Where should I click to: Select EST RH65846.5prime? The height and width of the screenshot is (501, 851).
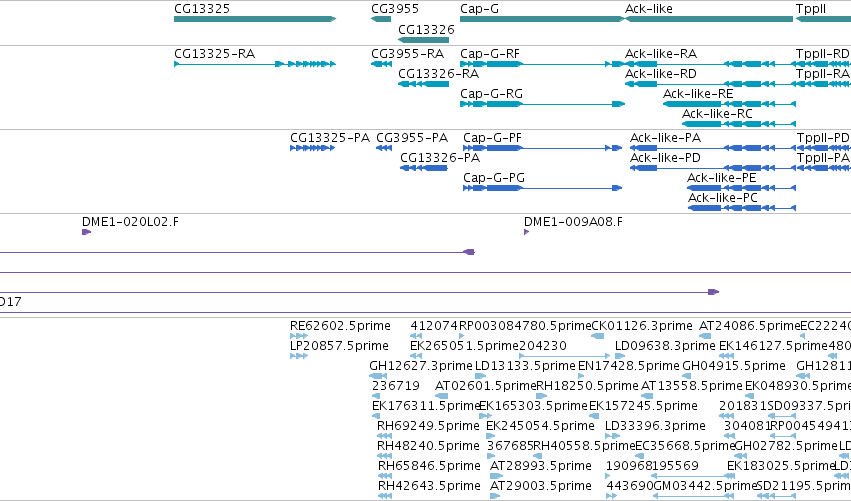(429, 466)
